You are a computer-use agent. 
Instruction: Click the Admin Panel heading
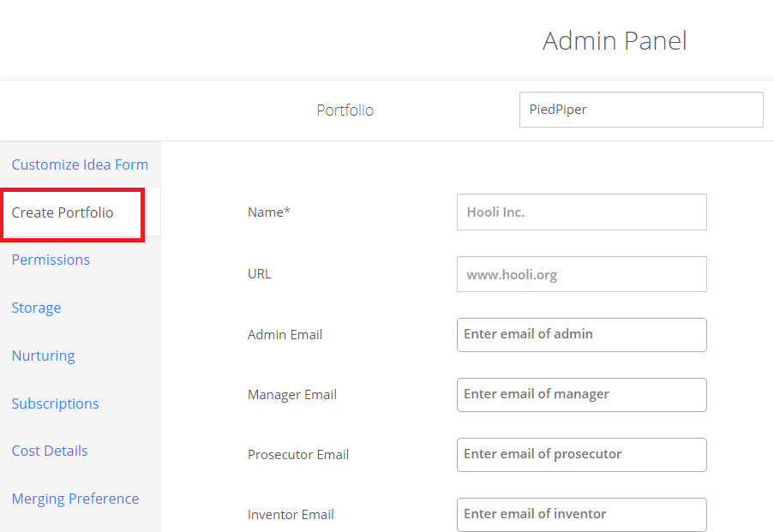click(x=615, y=40)
